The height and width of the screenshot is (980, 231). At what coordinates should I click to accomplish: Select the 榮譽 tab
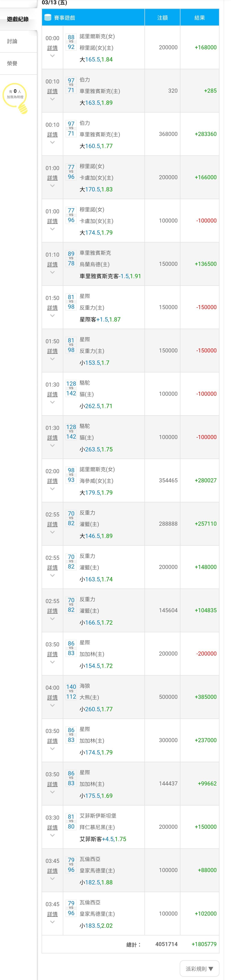(x=12, y=64)
